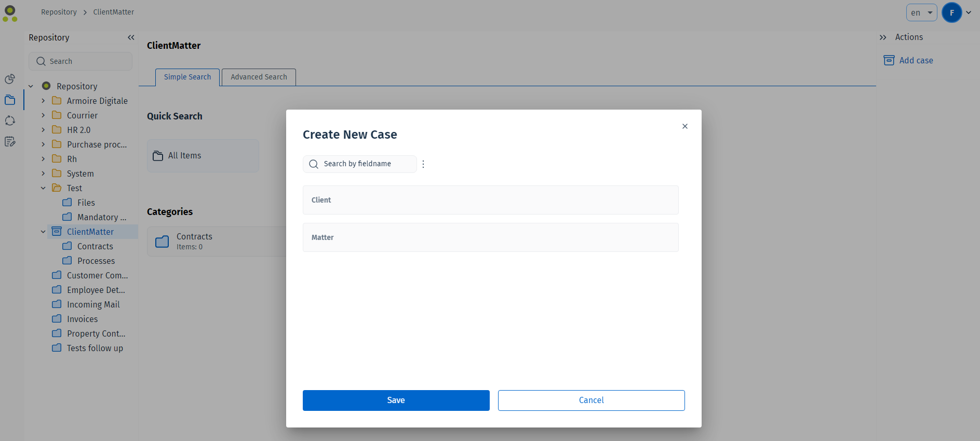Click the Processes folder icon in tree
Screen dimensions: 980x441
pos(67,260)
